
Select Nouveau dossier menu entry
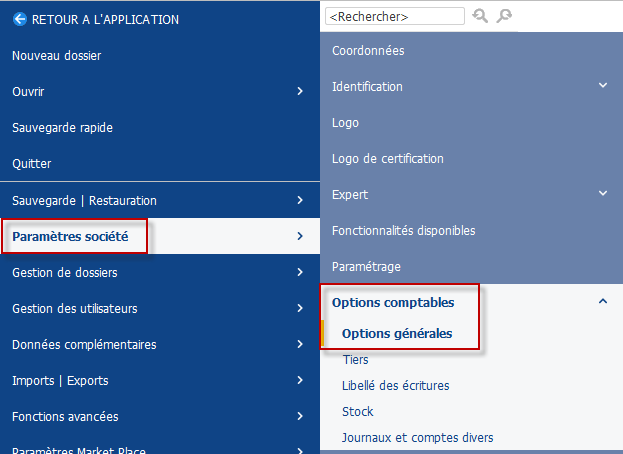pyautogui.click(x=57, y=56)
